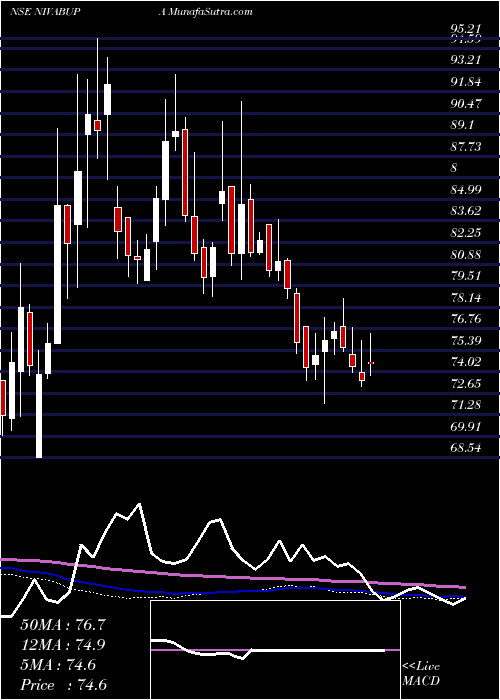Click the 80.88 price axis label
The width and height of the screenshot is (500, 700).
tap(466, 255)
